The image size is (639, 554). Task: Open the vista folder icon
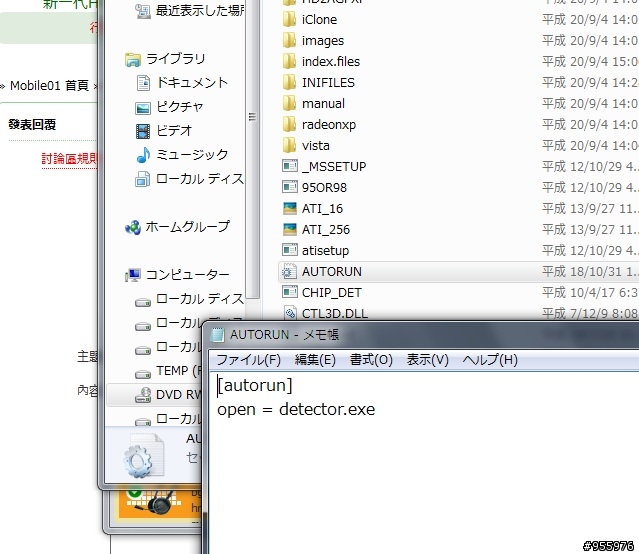click(289, 146)
